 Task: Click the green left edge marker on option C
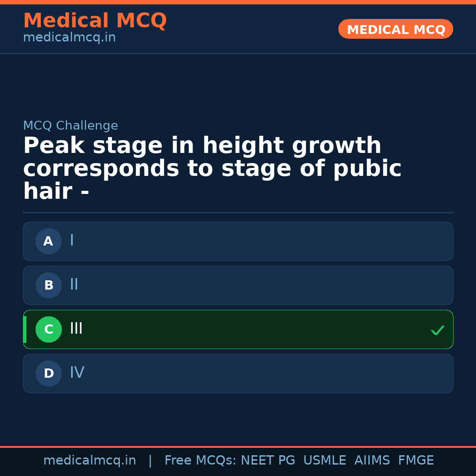coord(24,329)
